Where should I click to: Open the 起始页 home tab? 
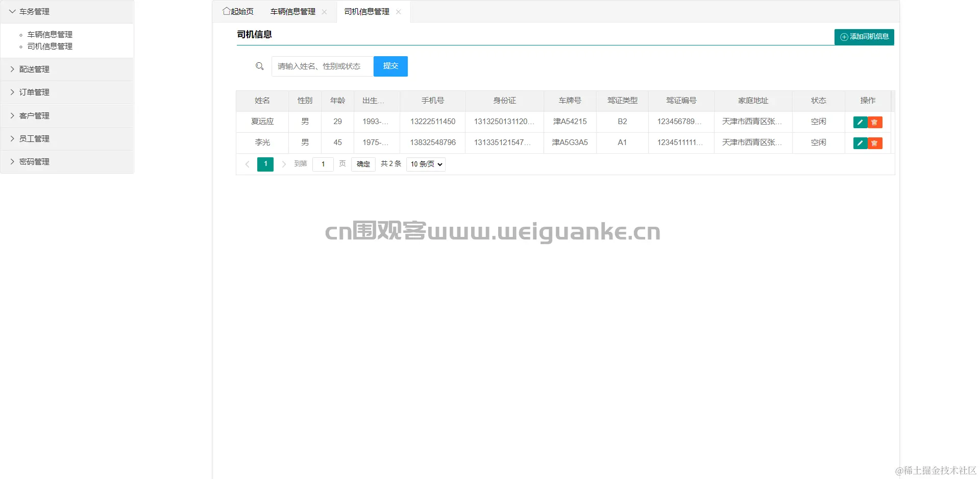tap(238, 11)
